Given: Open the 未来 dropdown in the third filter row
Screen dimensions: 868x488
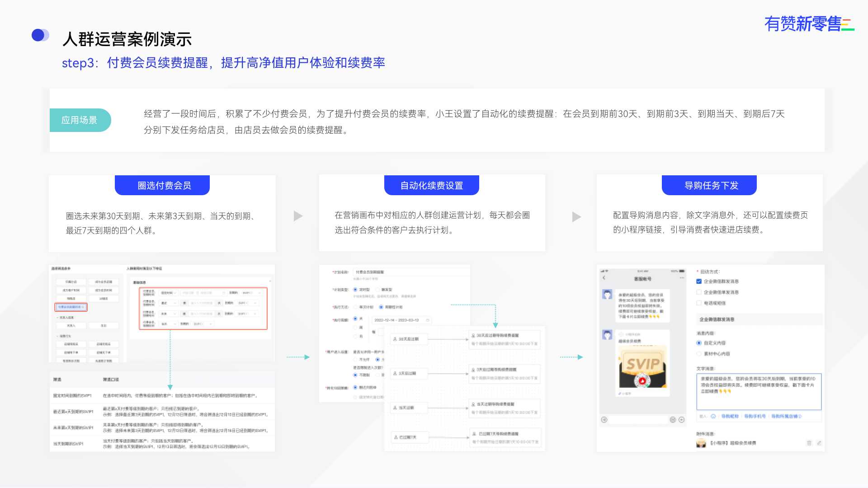Looking at the screenshot, I should pyautogui.click(x=169, y=313).
